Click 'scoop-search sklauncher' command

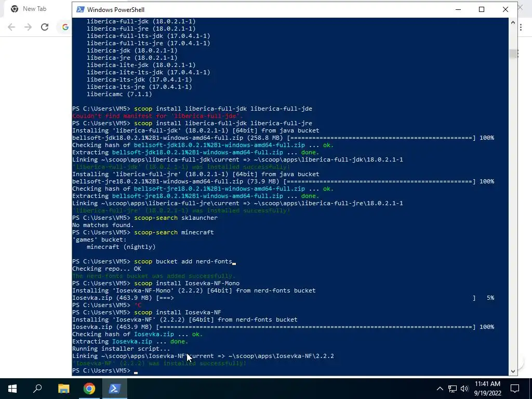click(176, 218)
